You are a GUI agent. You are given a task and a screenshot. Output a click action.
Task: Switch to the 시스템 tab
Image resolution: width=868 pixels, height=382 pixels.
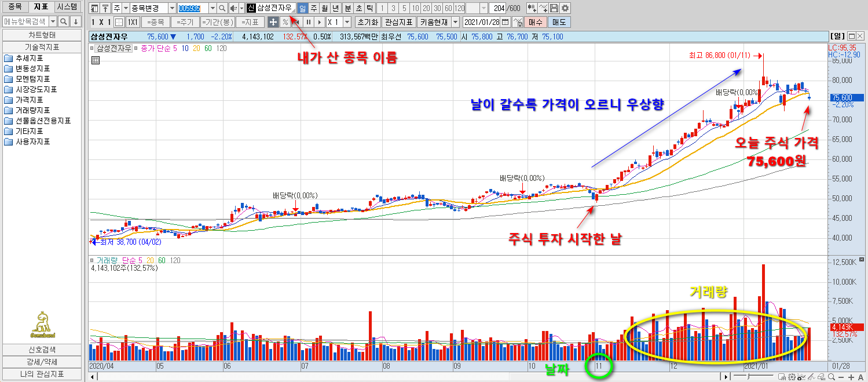coord(67,7)
